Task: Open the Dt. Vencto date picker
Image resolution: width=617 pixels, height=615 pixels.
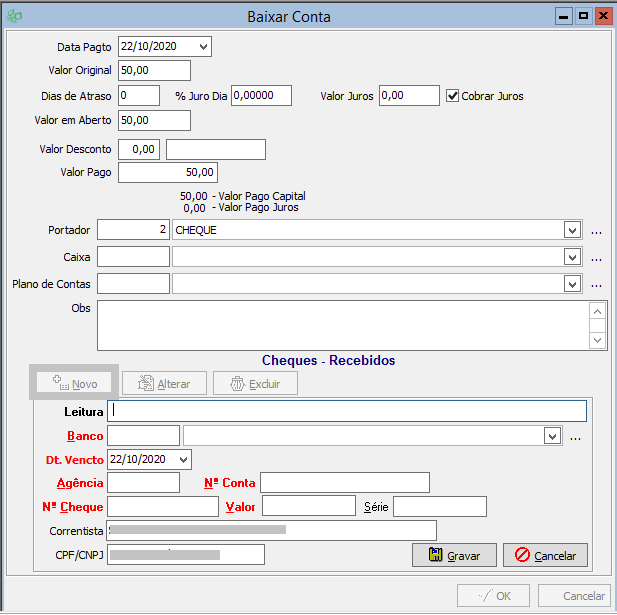Action: pyautogui.click(x=182, y=459)
